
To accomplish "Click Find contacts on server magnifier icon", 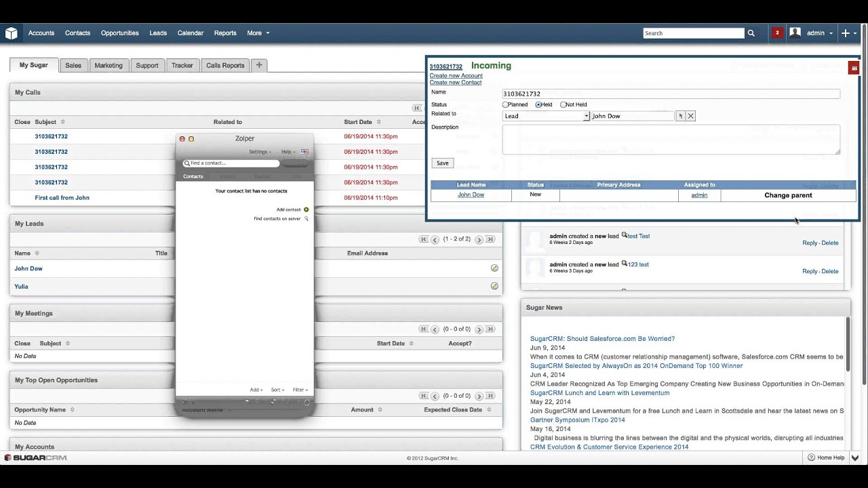I will point(307,219).
